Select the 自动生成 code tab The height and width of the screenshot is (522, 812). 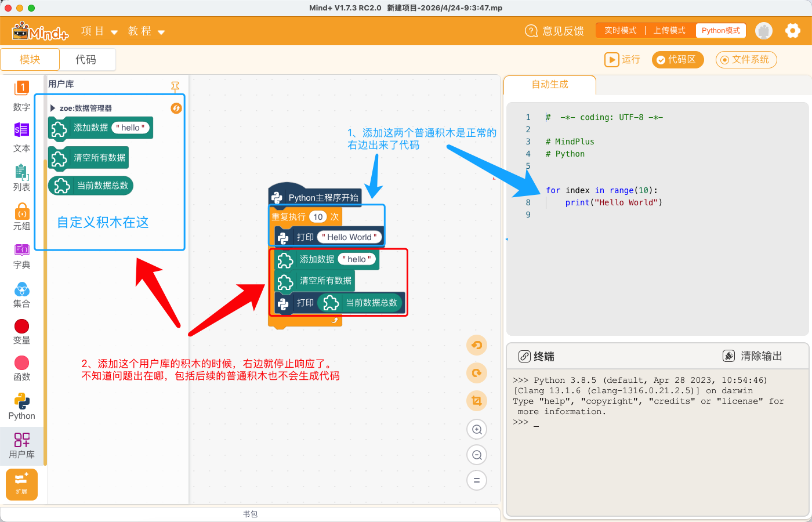pyautogui.click(x=549, y=85)
